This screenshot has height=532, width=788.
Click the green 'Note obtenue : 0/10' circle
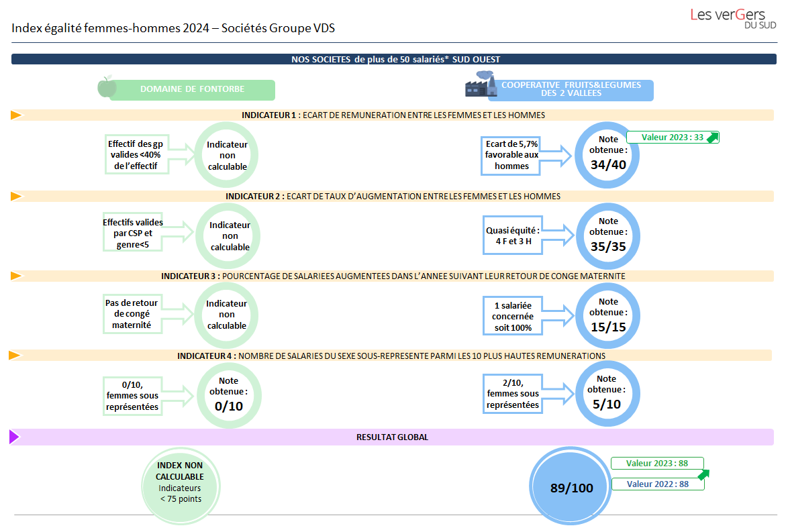tap(229, 395)
